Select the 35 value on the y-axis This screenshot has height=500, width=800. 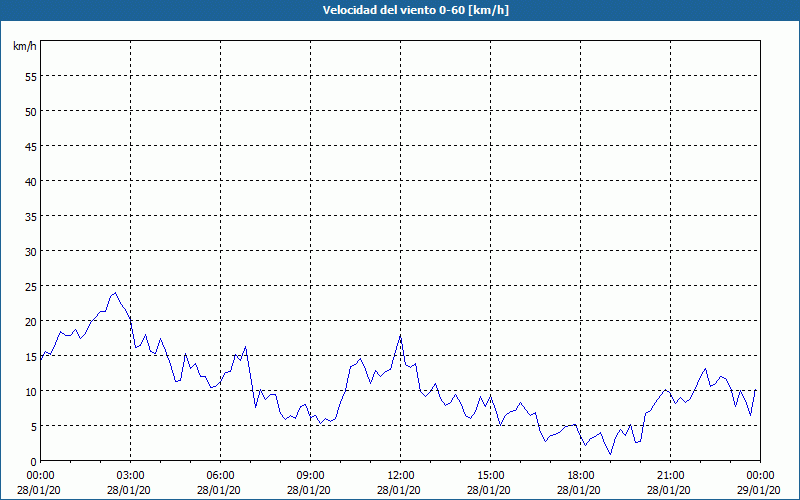point(31,216)
